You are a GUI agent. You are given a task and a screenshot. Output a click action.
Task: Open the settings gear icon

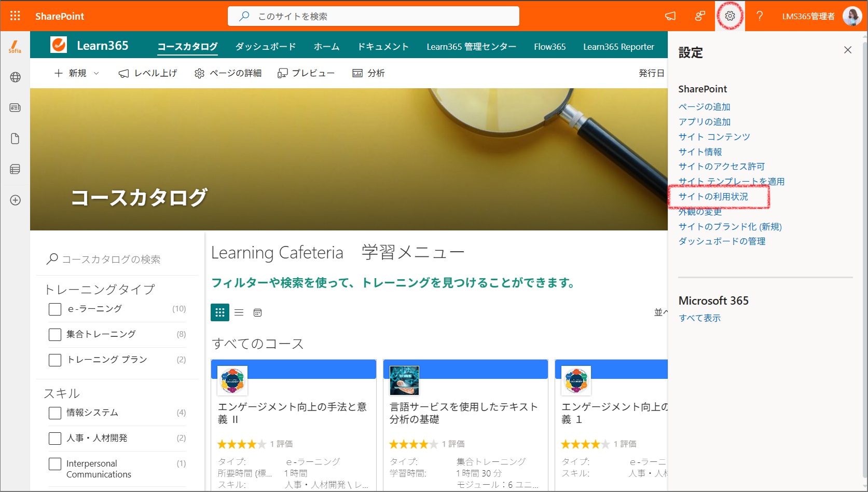(x=730, y=16)
